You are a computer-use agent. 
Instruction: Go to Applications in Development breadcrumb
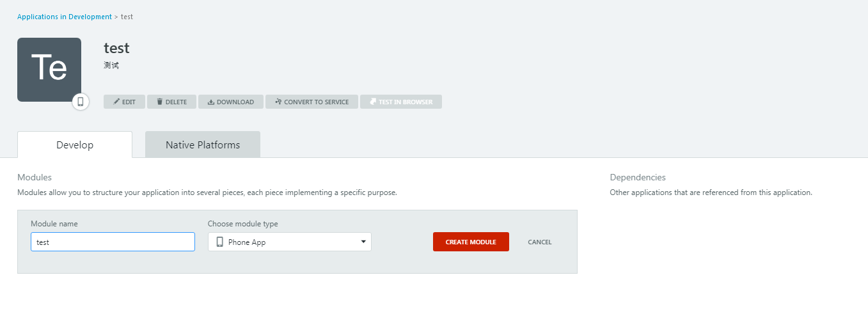(65, 17)
